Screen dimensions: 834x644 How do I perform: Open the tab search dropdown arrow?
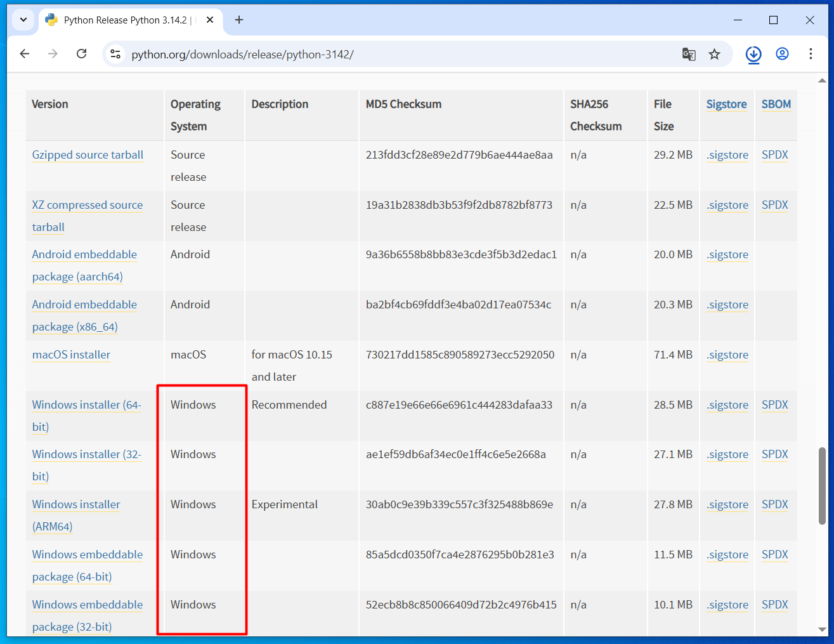[x=23, y=20]
